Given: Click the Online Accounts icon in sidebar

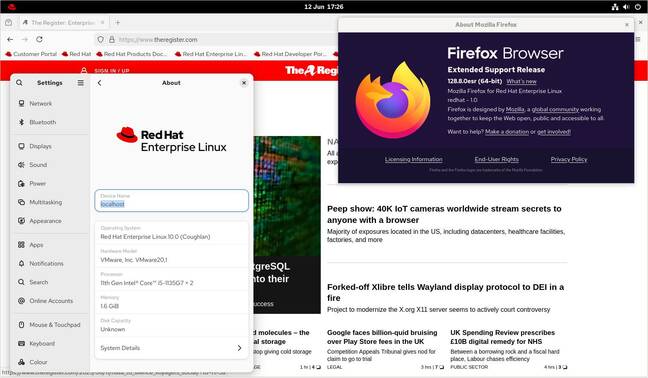Looking at the screenshot, I should tap(21, 301).
